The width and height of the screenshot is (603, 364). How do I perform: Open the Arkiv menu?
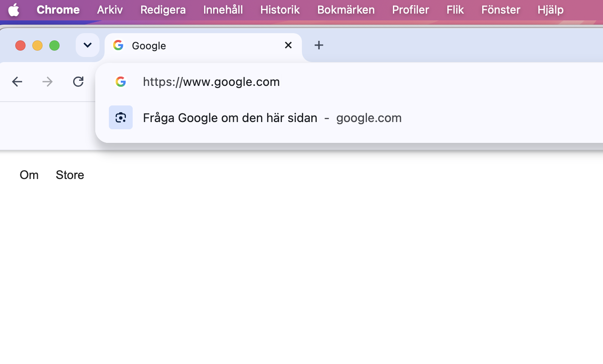point(110,9)
